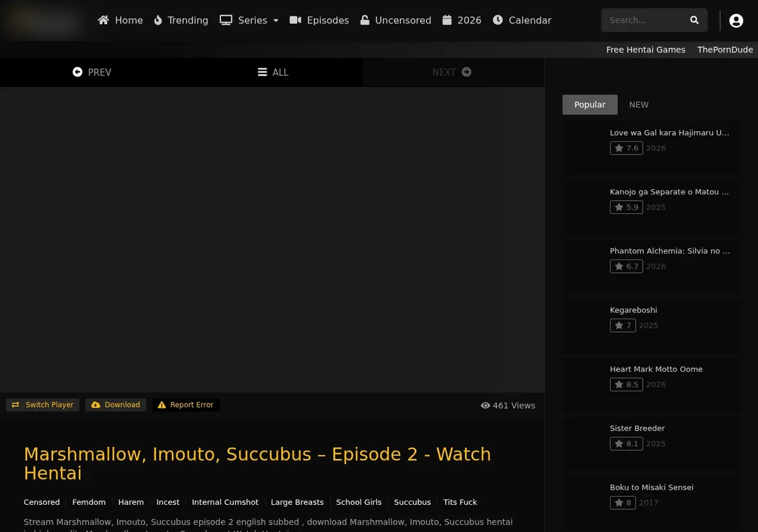
Task: Switch to the Popular tab
Action: click(590, 105)
